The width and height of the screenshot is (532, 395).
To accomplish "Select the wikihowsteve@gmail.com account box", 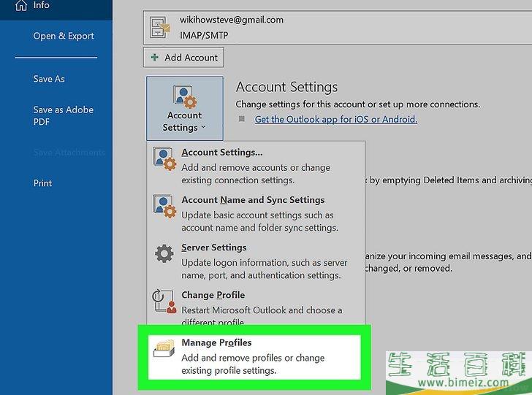I will pos(338,28).
